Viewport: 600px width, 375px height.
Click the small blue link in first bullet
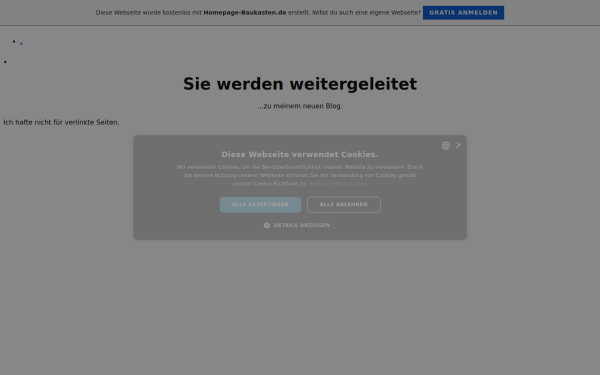21,43
